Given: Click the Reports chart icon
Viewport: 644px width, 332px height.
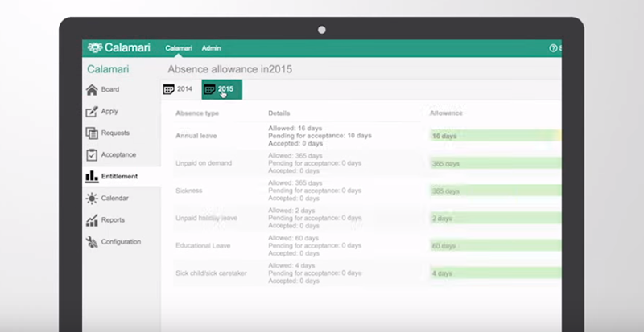Looking at the screenshot, I should (92, 219).
